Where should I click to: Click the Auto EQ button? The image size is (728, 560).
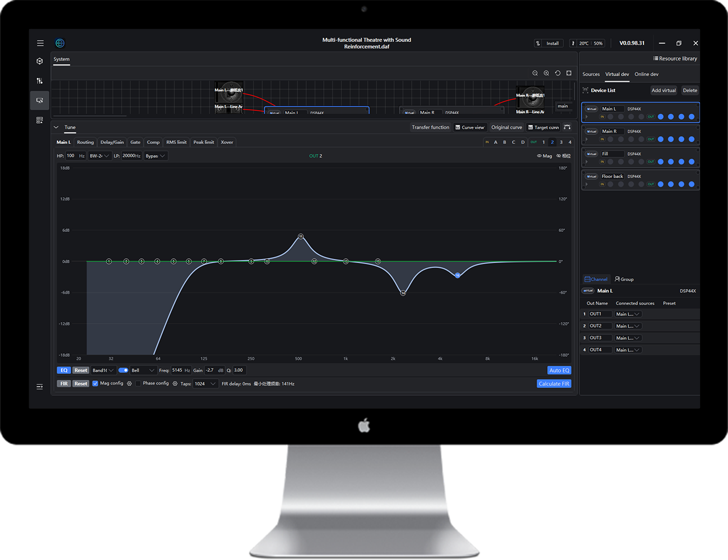(x=559, y=370)
